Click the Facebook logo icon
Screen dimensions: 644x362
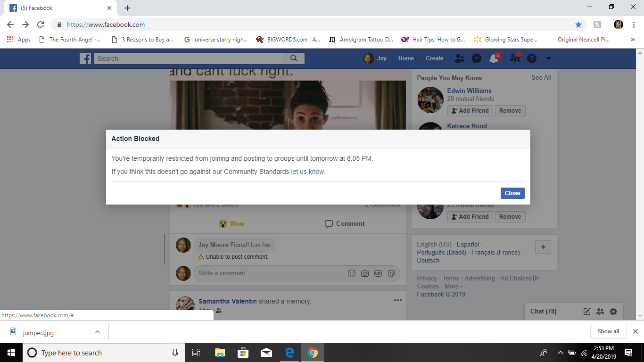tap(85, 58)
